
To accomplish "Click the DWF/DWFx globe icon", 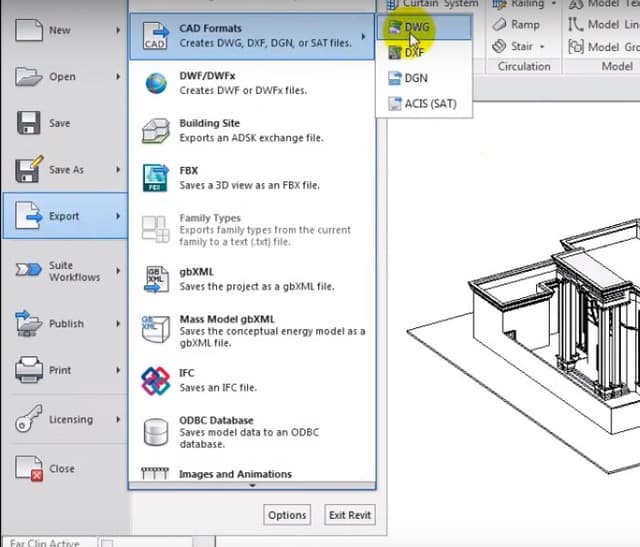I will (156, 83).
